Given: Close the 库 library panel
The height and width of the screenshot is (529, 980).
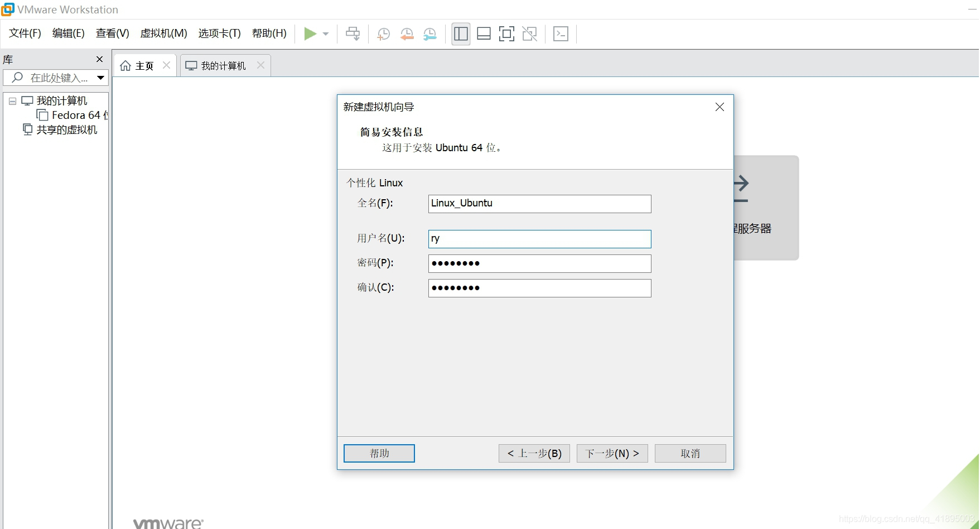Looking at the screenshot, I should (x=100, y=59).
